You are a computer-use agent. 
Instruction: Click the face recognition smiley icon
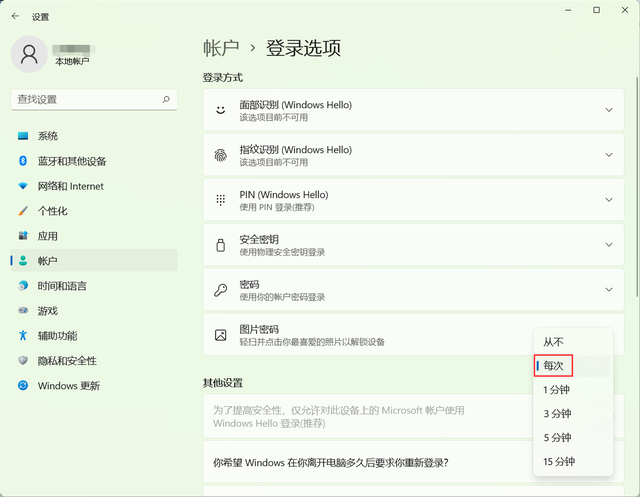[x=220, y=110]
